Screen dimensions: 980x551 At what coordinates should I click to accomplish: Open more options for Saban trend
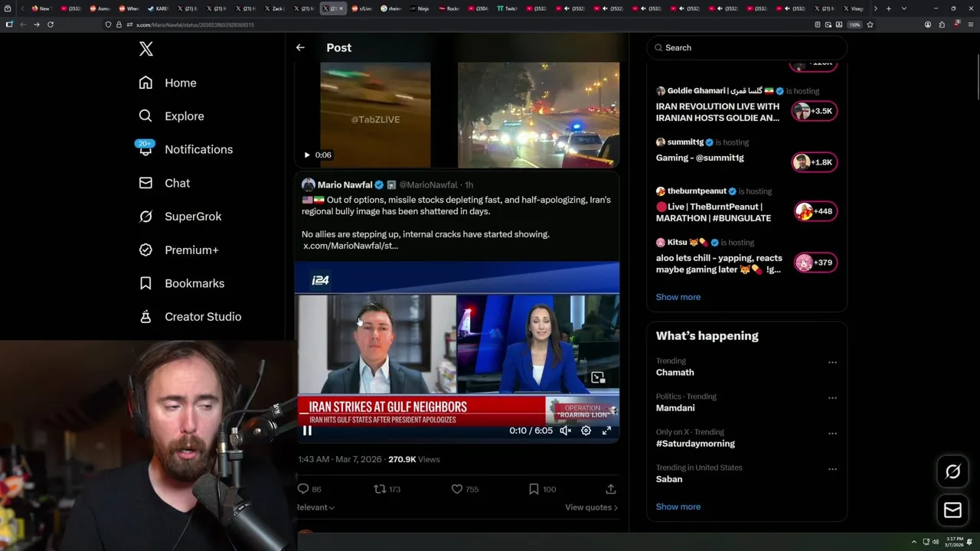(x=832, y=469)
